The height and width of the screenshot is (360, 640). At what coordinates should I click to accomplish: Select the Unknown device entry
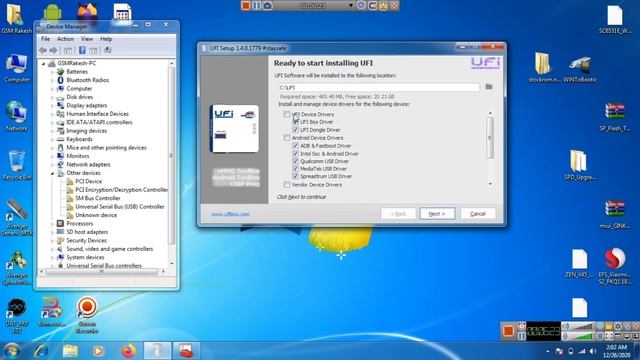96,215
